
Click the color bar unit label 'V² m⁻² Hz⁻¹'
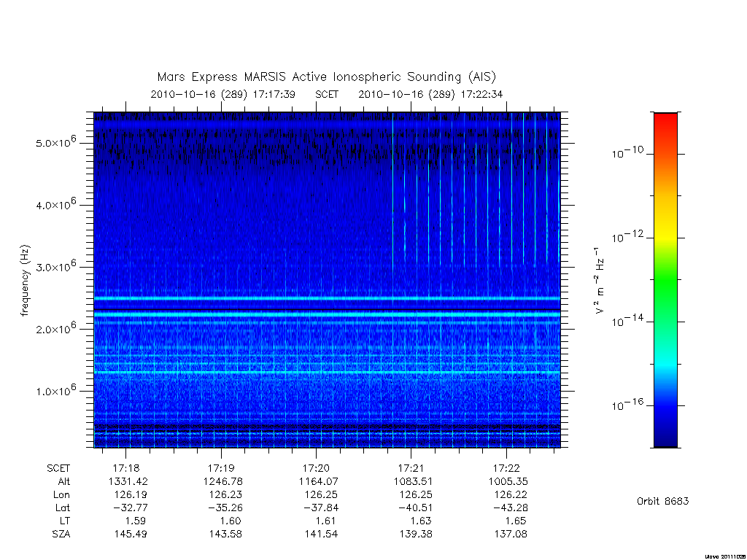[x=600, y=280]
